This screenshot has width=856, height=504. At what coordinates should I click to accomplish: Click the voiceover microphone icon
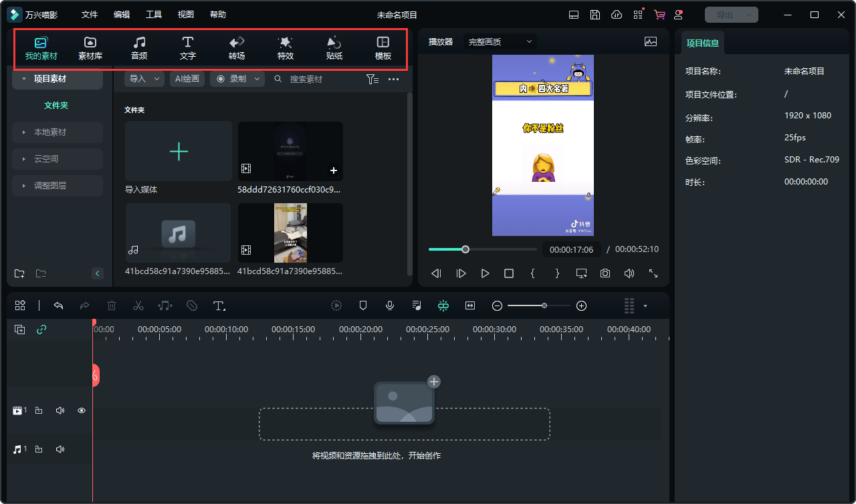point(390,305)
